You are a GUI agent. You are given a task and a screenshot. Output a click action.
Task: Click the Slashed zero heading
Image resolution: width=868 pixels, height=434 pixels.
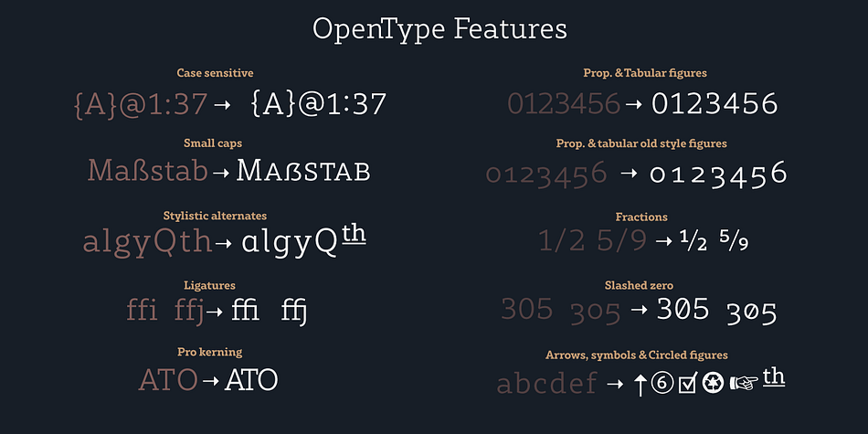tap(639, 286)
